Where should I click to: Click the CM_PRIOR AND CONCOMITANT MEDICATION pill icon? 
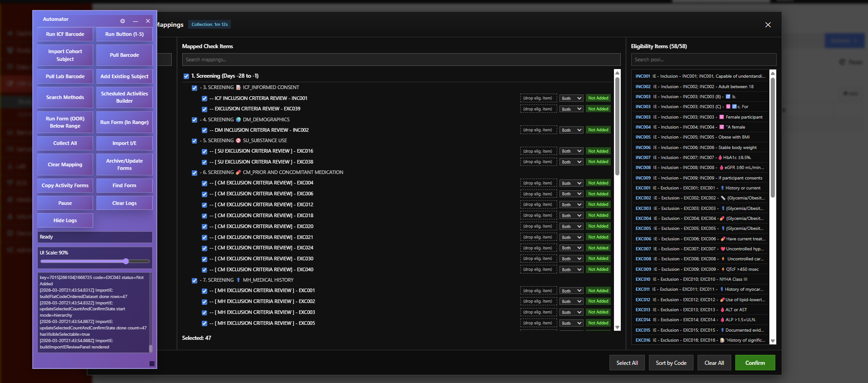(x=238, y=172)
